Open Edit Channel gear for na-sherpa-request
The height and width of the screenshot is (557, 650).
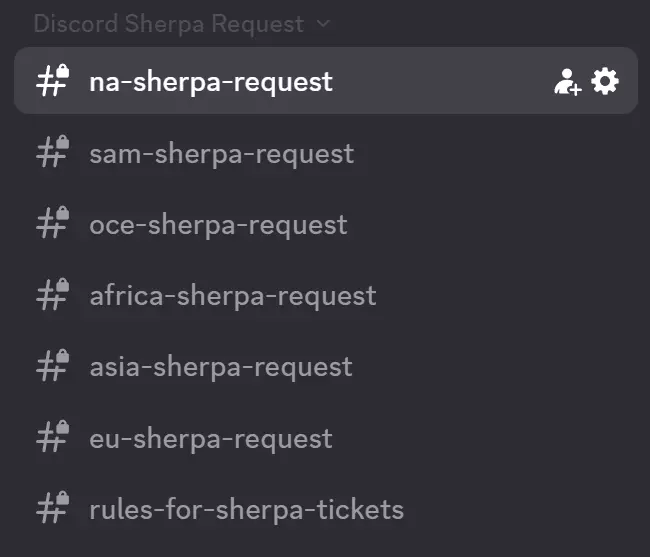pos(605,81)
